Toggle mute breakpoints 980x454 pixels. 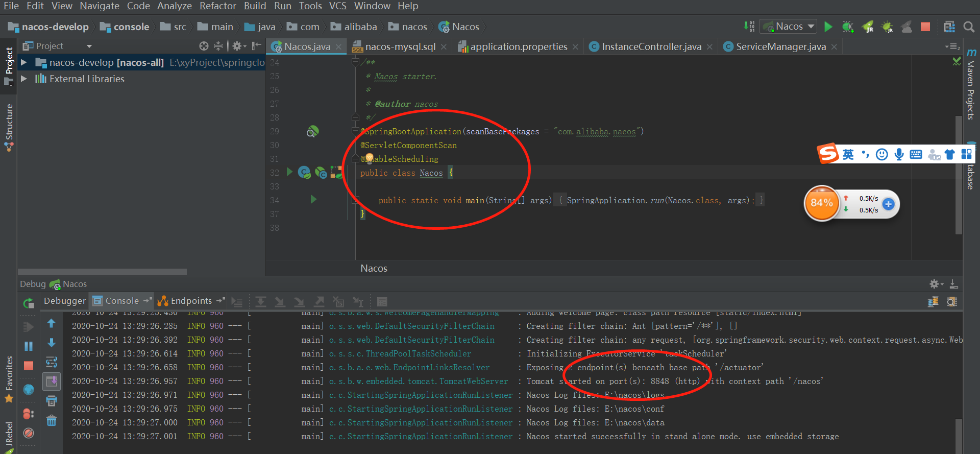29,433
